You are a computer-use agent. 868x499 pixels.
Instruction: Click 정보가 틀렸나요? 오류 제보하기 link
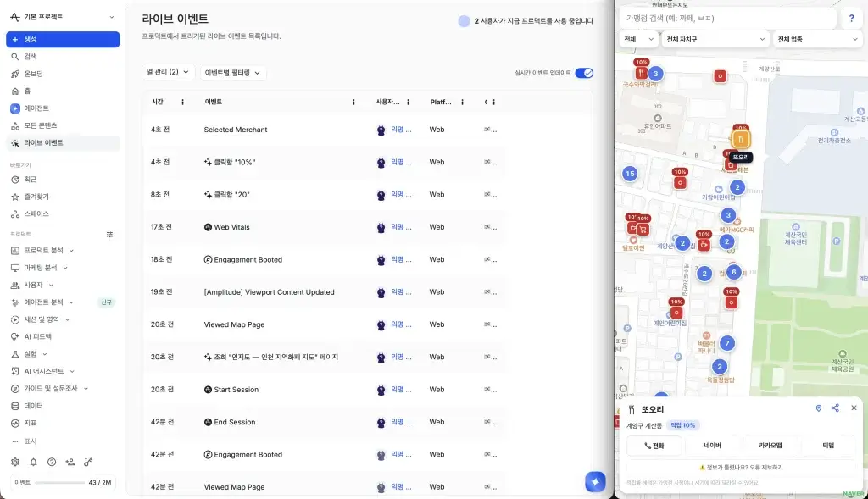pos(741,468)
